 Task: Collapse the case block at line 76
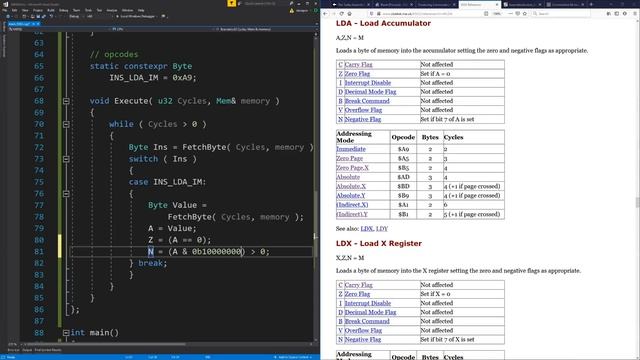coord(66,193)
